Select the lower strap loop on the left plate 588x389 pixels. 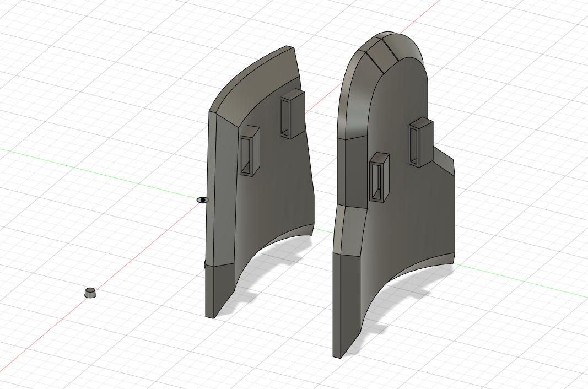click(250, 151)
